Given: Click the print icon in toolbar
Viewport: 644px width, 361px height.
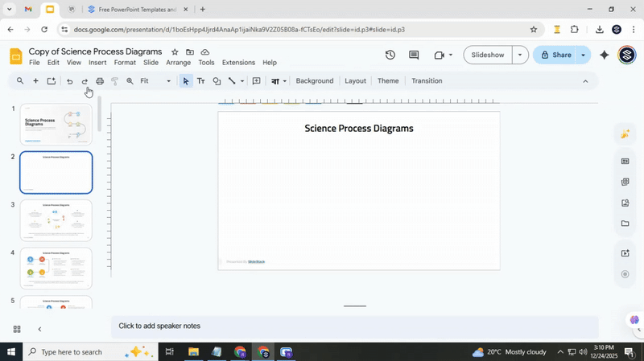Looking at the screenshot, I should 100,81.
